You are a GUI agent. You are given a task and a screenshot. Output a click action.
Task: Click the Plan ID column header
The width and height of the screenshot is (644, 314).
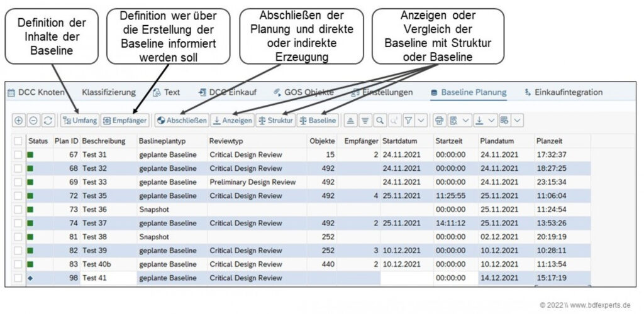(x=67, y=141)
